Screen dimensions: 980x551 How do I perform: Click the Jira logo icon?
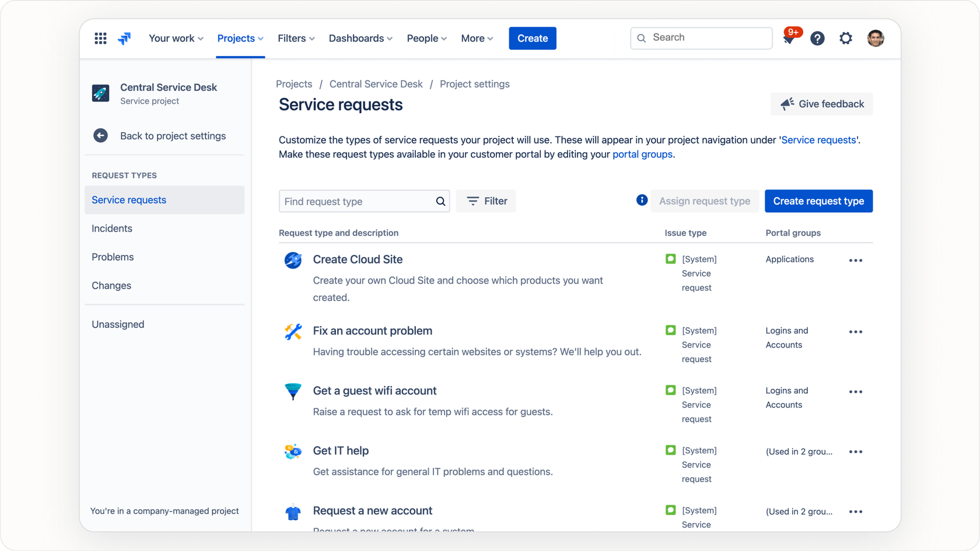click(x=124, y=38)
